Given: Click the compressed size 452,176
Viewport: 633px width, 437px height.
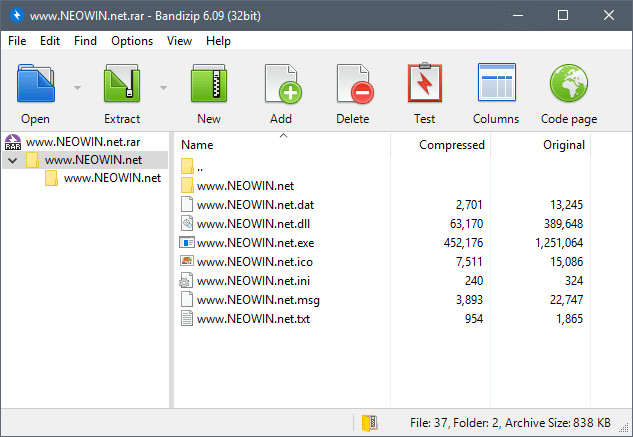Looking at the screenshot, I should 463,243.
